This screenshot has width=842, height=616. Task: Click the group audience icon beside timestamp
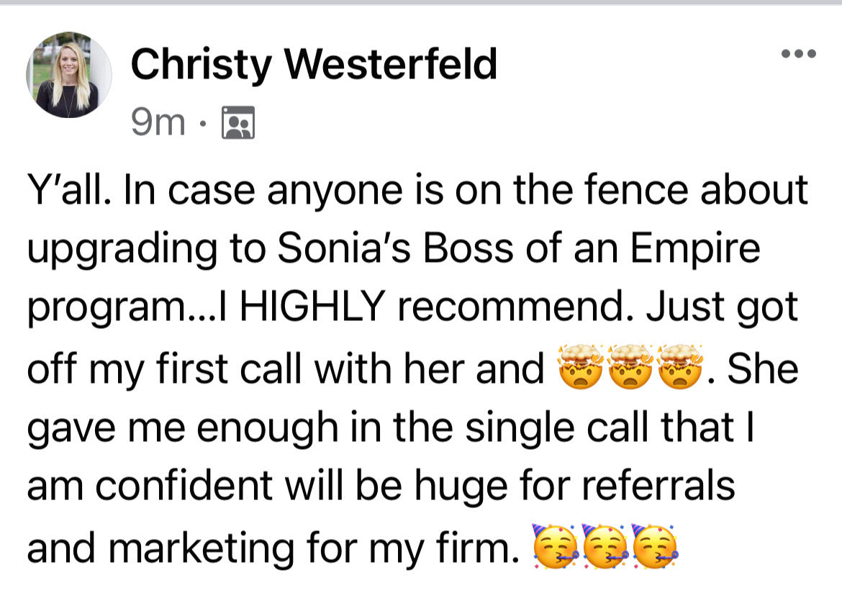tap(238, 122)
